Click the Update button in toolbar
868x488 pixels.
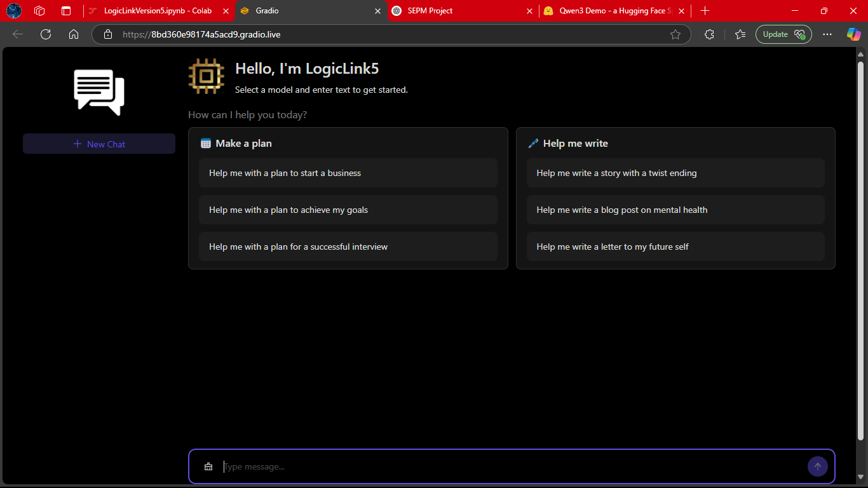[783, 34]
